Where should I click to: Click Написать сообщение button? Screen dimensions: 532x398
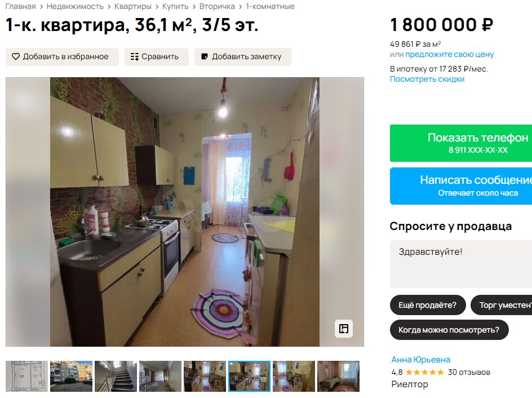pyautogui.click(x=461, y=186)
